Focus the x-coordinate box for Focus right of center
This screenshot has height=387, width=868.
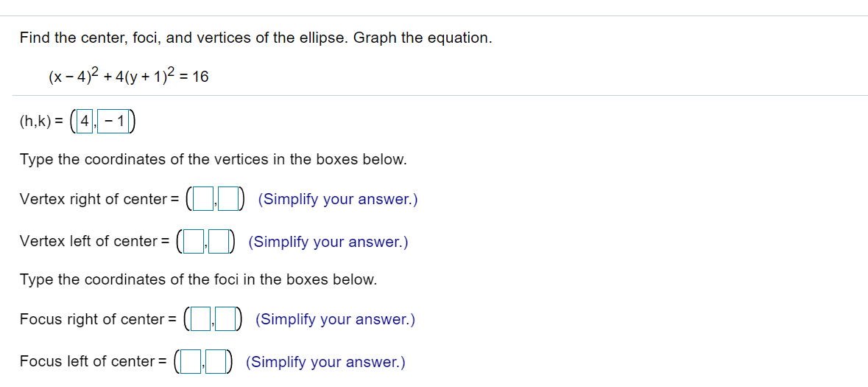pyautogui.click(x=202, y=319)
